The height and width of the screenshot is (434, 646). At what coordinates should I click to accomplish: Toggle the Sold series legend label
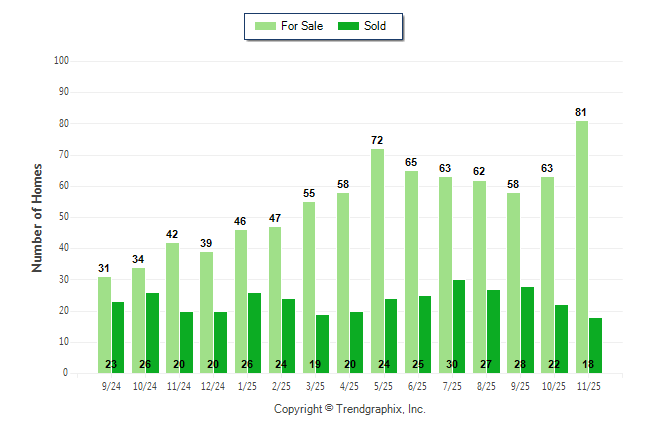(x=377, y=26)
